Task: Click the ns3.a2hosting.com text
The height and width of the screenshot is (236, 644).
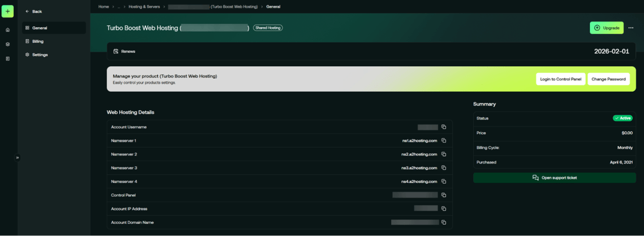Action: click(x=419, y=168)
